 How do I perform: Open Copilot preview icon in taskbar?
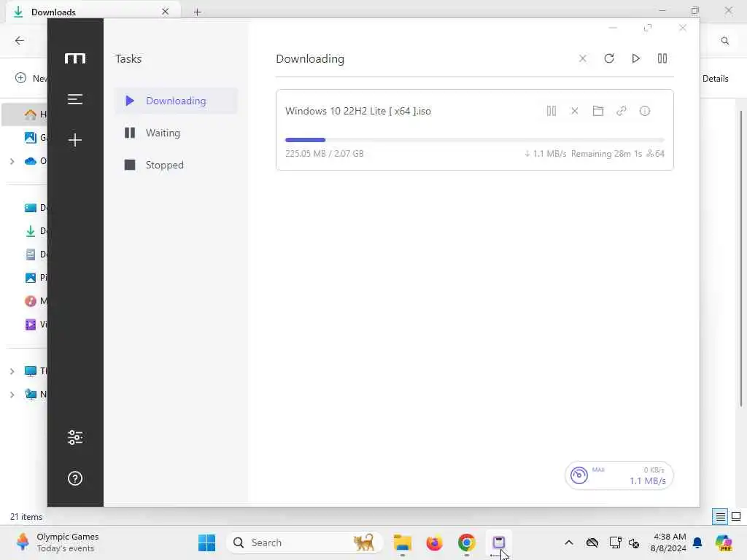coord(724,542)
